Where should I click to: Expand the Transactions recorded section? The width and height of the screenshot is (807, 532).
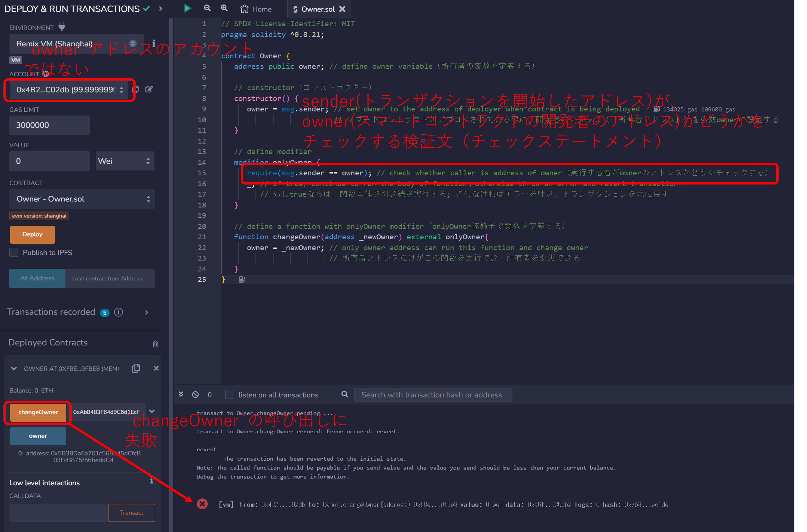click(147, 312)
